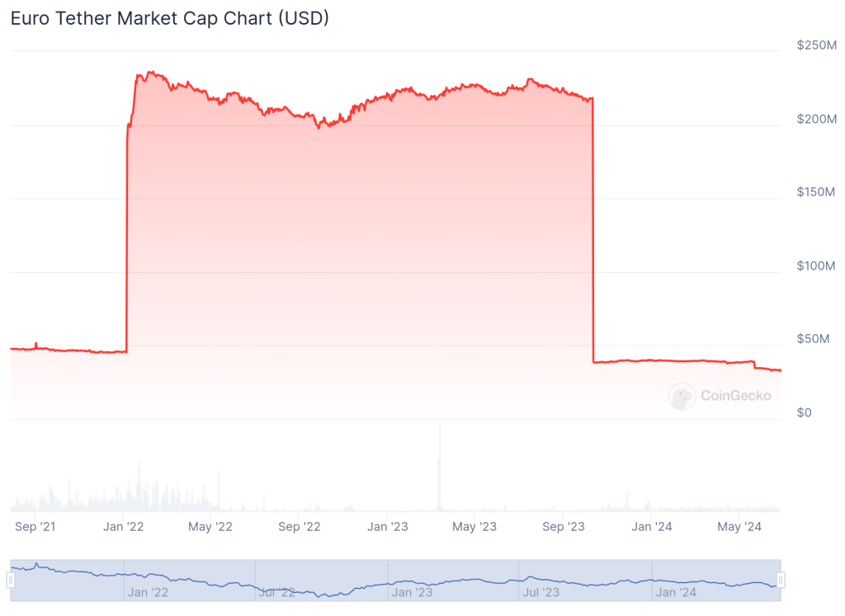The width and height of the screenshot is (845, 616).
Task: Click the Jan '23 label in the navigator
Action: [x=412, y=592]
